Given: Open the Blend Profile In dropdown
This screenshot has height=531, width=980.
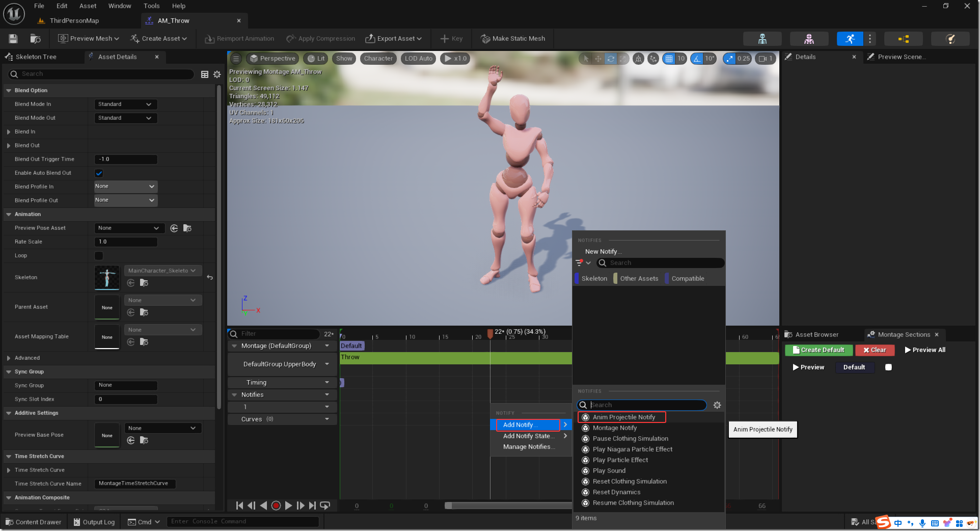Looking at the screenshot, I should coord(126,187).
